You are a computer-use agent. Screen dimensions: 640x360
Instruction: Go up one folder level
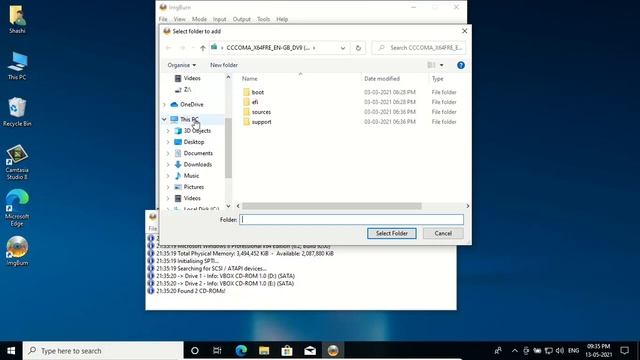click(203, 48)
